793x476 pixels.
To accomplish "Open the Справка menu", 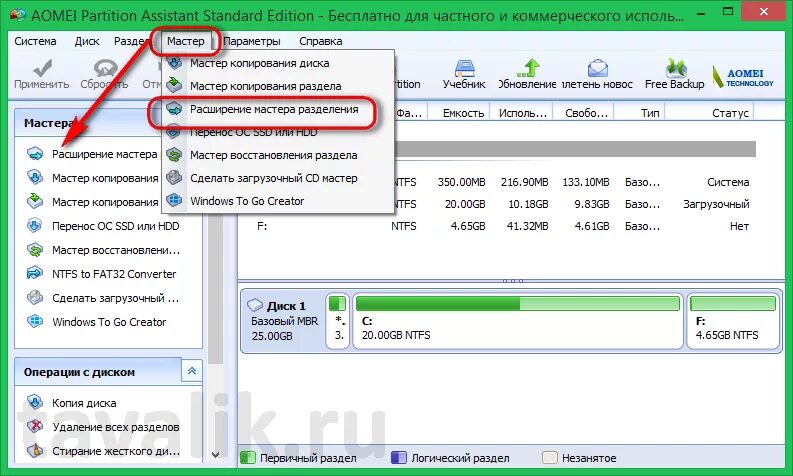I will click(321, 41).
